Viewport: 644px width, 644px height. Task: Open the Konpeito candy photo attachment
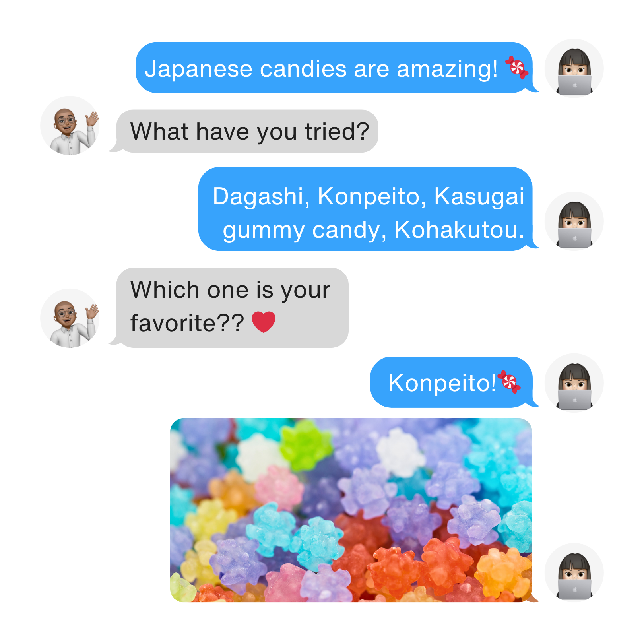coord(351,510)
